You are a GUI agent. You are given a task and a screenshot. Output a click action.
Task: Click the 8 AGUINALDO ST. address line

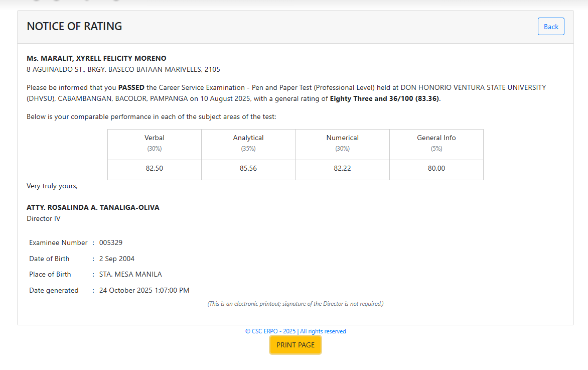(123, 69)
